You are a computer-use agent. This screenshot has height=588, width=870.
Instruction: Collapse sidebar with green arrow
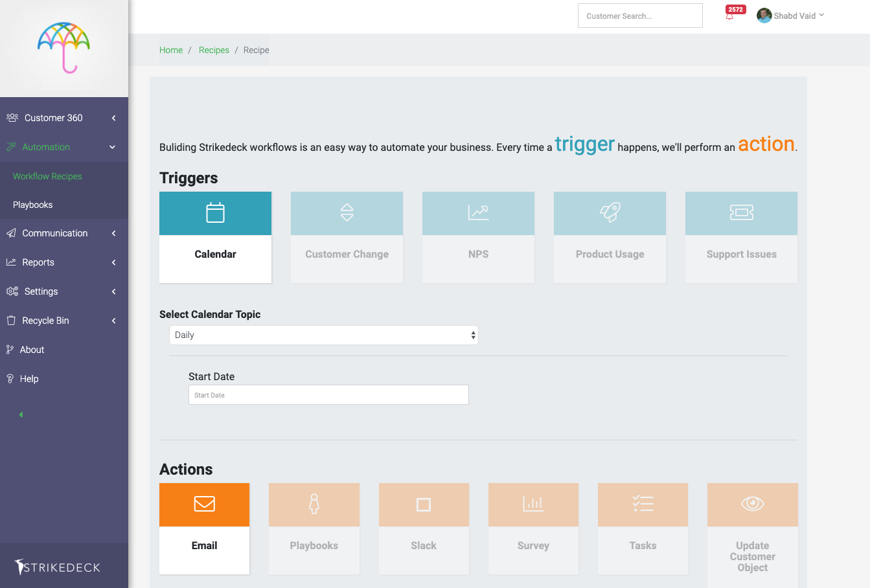21,414
